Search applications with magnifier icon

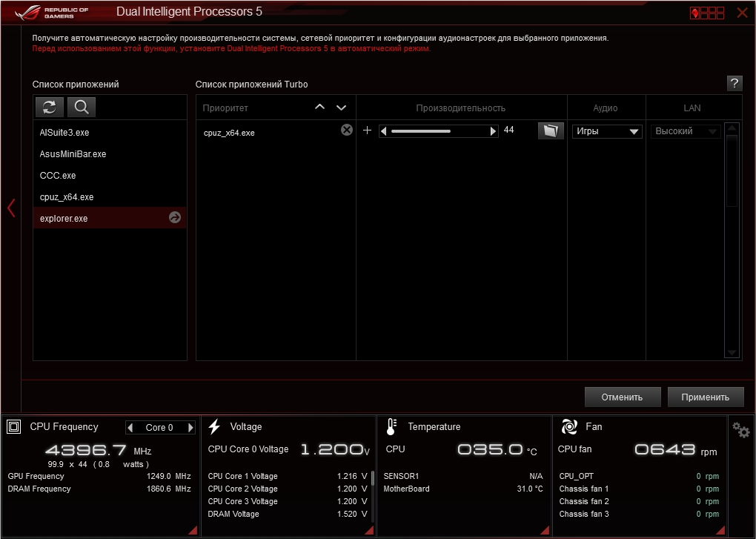point(82,107)
